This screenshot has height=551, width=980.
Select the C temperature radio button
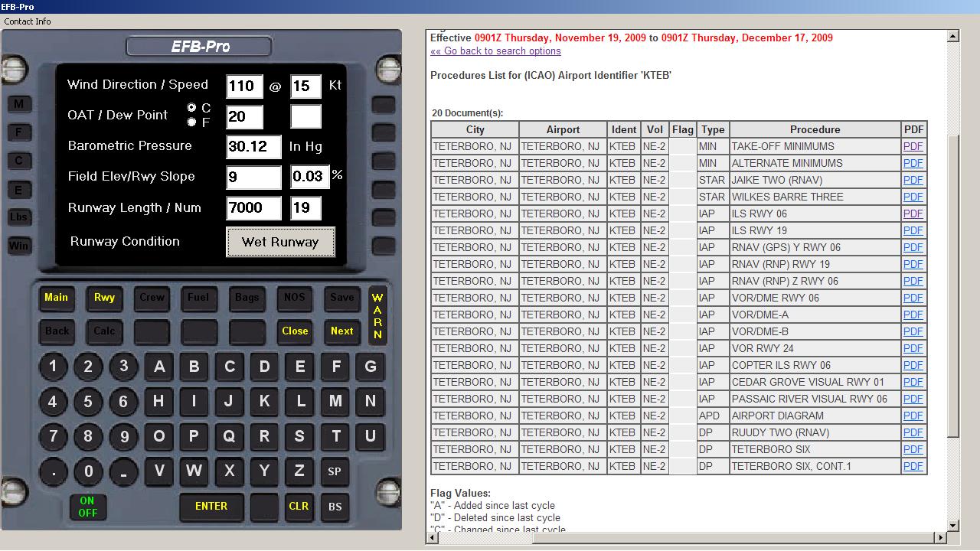pos(192,107)
